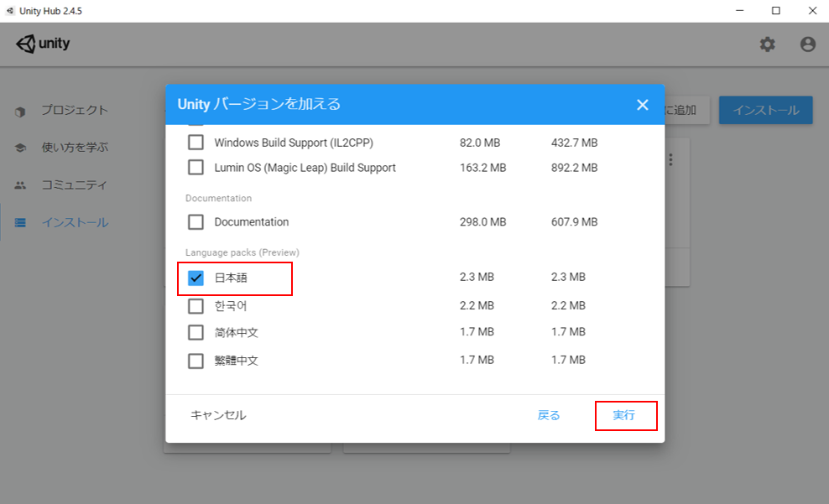Open the プロジェクト section
This screenshot has height=504, width=829.
coord(75,111)
